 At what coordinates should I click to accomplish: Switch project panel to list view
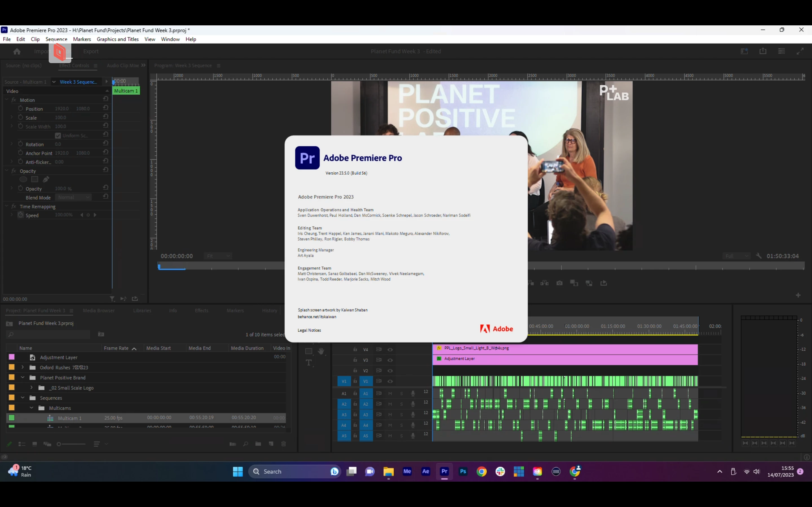click(22, 444)
